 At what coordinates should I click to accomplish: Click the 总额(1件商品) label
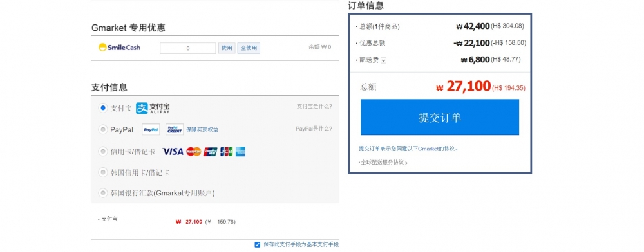(379, 26)
